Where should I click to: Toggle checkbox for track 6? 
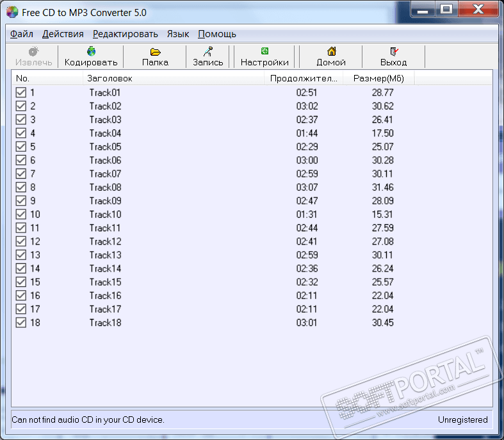point(21,159)
